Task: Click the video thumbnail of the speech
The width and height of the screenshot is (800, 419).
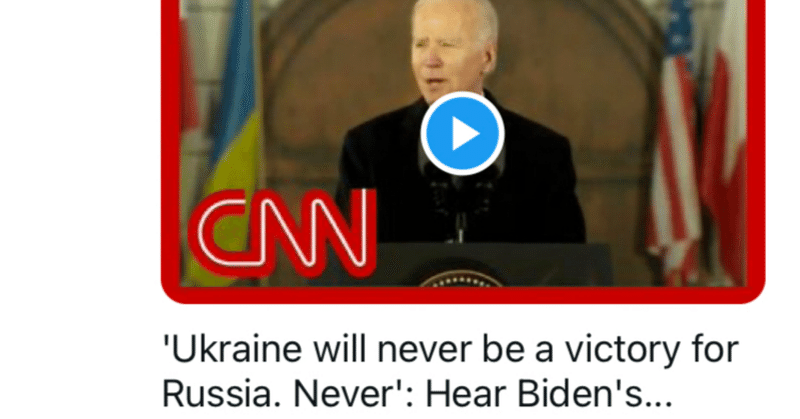Action: point(463,143)
